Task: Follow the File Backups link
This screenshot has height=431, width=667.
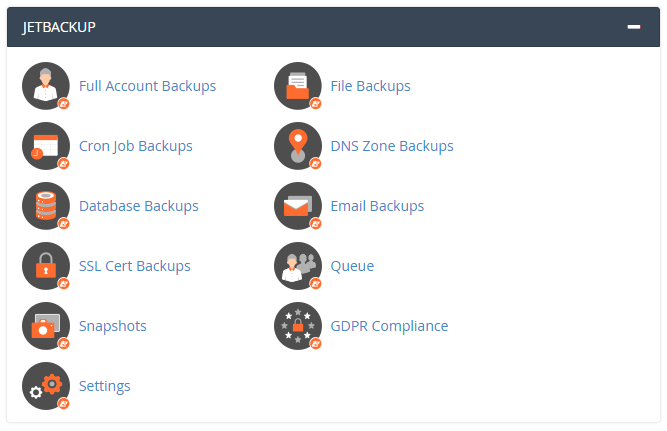Action: click(x=371, y=86)
